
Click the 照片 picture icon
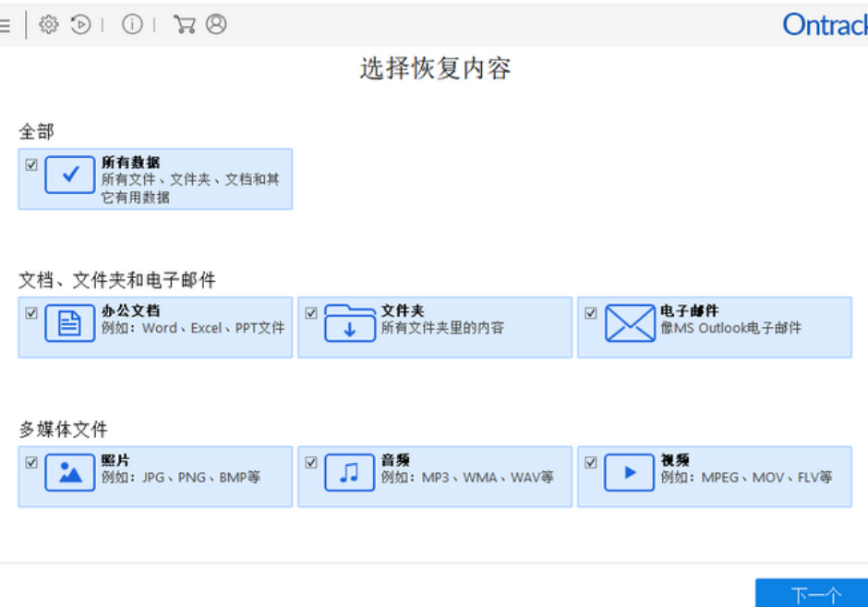pos(70,472)
